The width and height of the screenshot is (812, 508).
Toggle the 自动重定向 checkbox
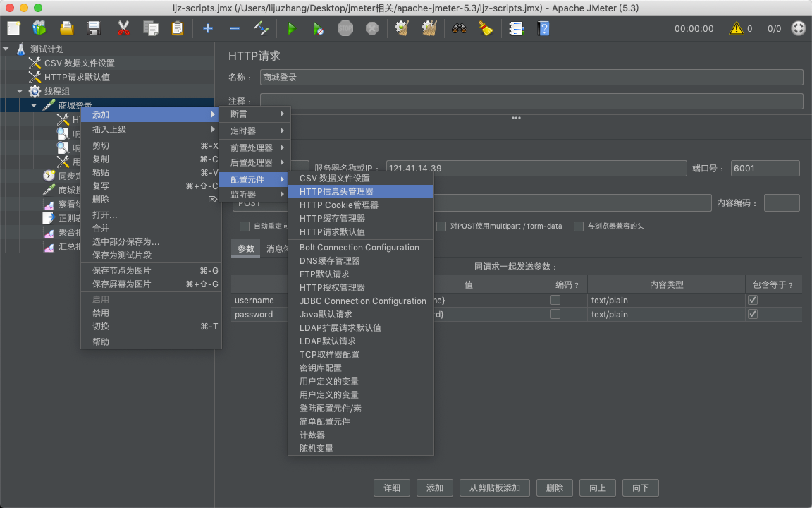pos(245,226)
